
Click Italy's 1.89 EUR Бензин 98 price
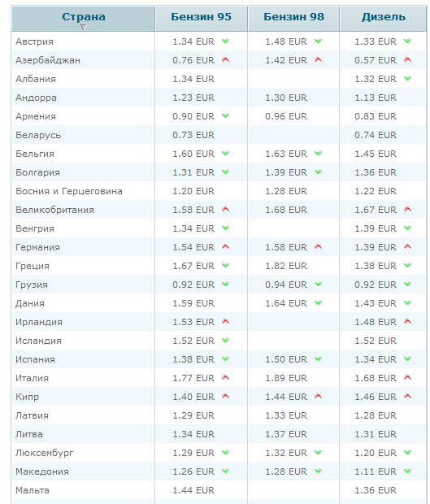(285, 378)
